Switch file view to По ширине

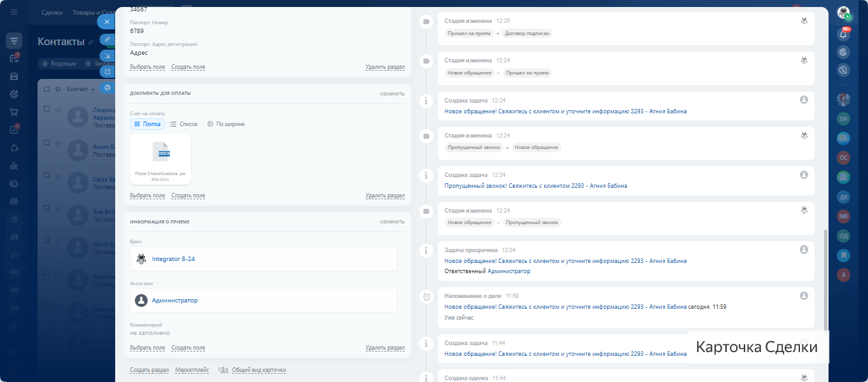tap(226, 124)
